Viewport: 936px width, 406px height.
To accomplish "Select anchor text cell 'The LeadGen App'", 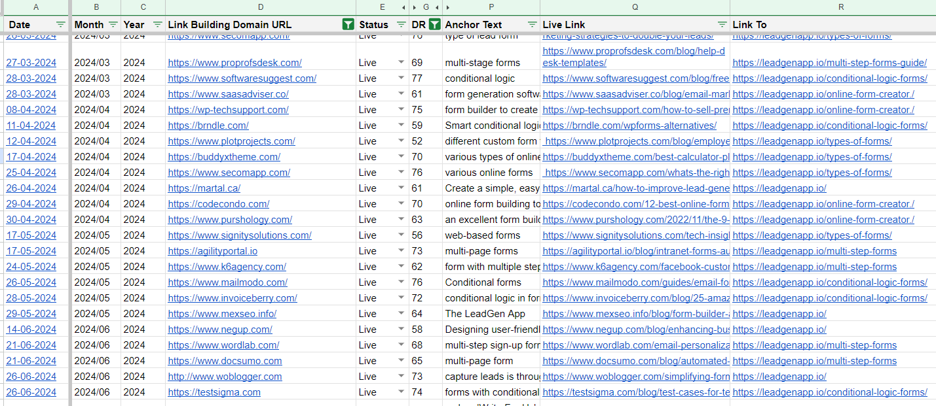I will click(x=491, y=313).
